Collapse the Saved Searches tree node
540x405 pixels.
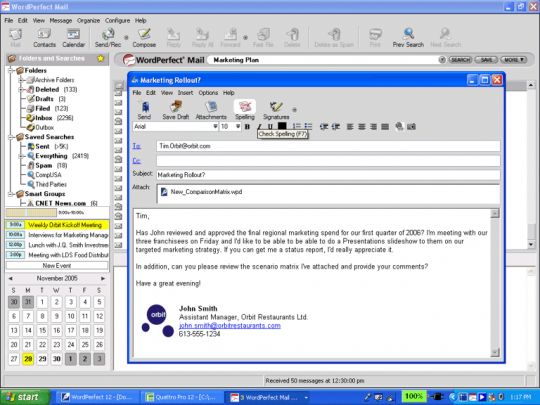pyautogui.click(x=11, y=137)
